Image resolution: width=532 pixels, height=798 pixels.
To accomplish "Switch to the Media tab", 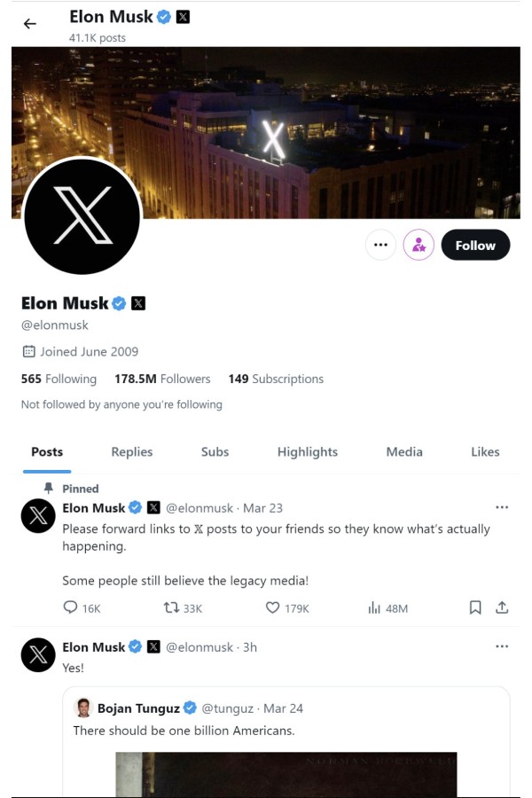I will [404, 451].
